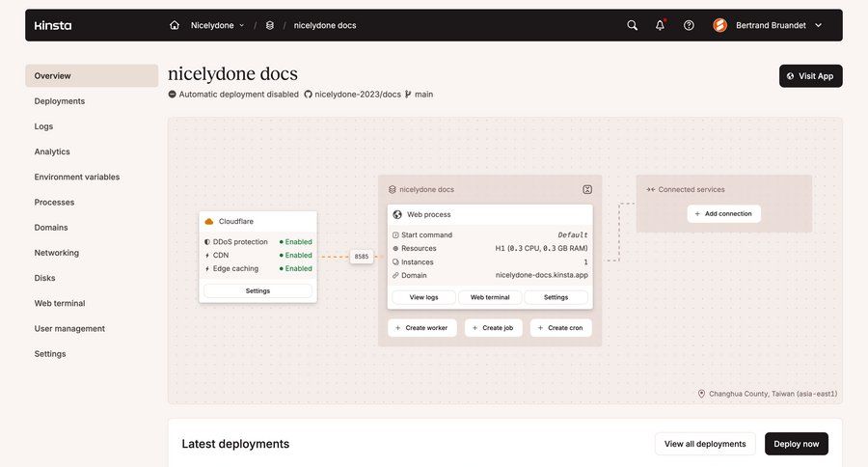Screen dimensions: 868x467
Task: Open Cloudflare Settings
Action: pyautogui.click(x=258, y=290)
